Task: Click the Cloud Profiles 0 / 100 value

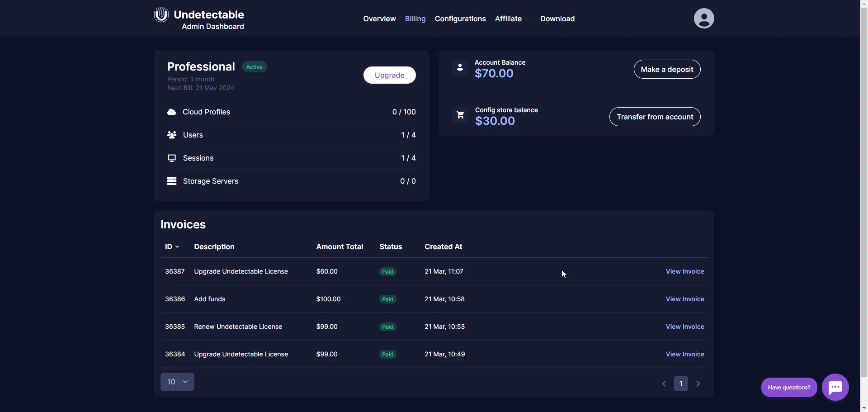Action: (x=404, y=112)
